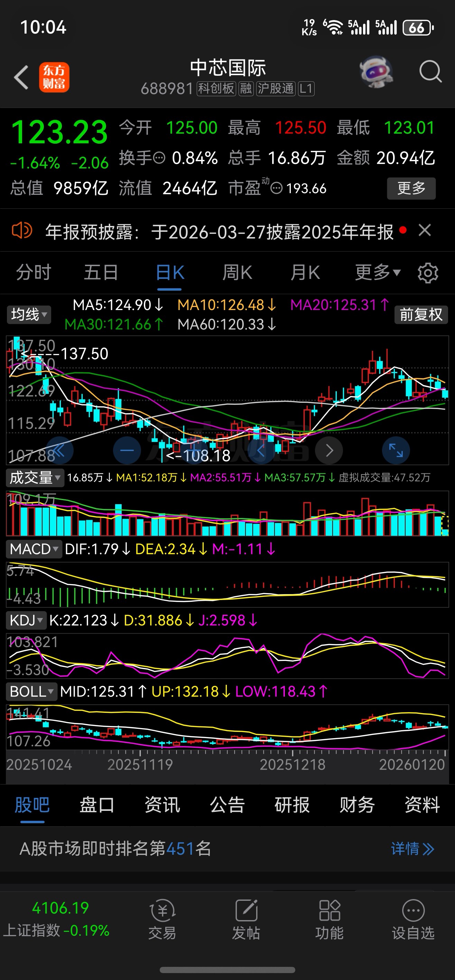
Task: Tap the L1 level tag
Action: tap(306, 89)
